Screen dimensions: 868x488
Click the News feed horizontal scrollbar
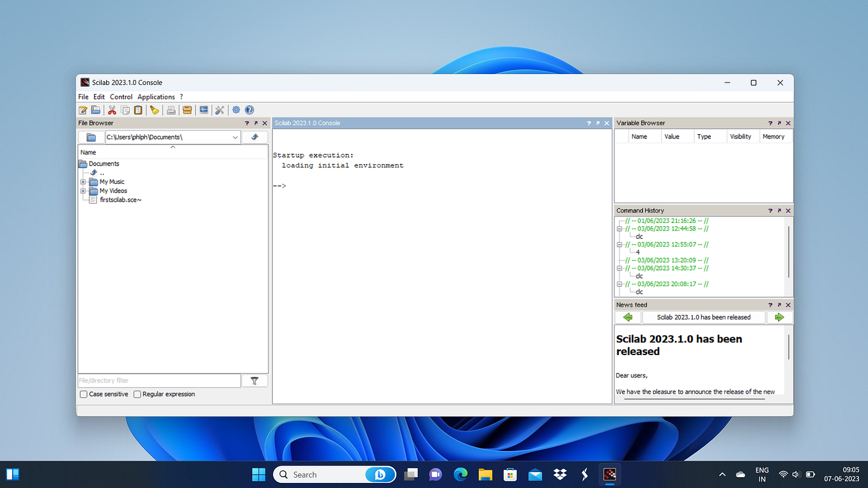695,400
